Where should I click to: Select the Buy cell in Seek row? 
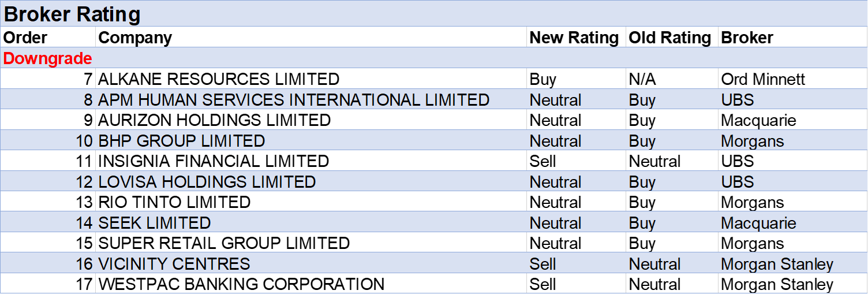point(642,223)
